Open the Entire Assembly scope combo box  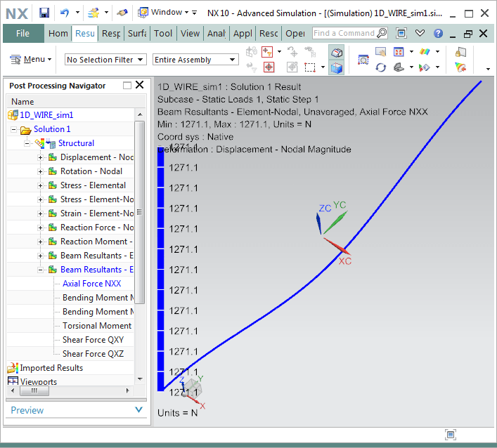pos(195,60)
